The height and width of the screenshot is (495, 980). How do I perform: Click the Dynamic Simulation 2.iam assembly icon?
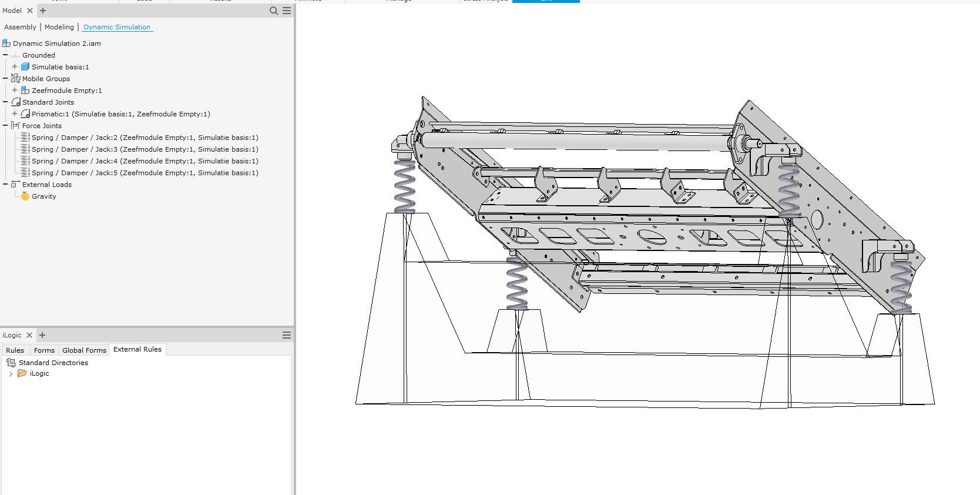pos(6,43)
